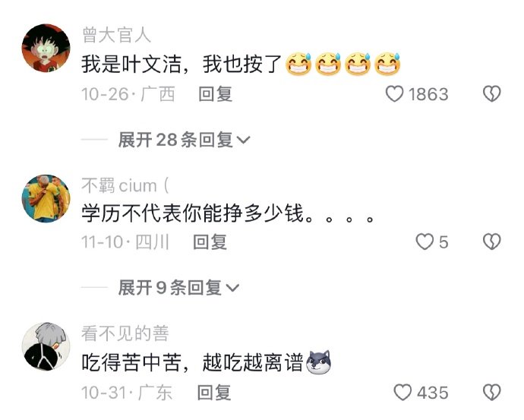Select the comment text 吃得苦中苦，越吃越离谱
Image resolution: width=524 pixels, height=420 pixels.
[192, 362]
